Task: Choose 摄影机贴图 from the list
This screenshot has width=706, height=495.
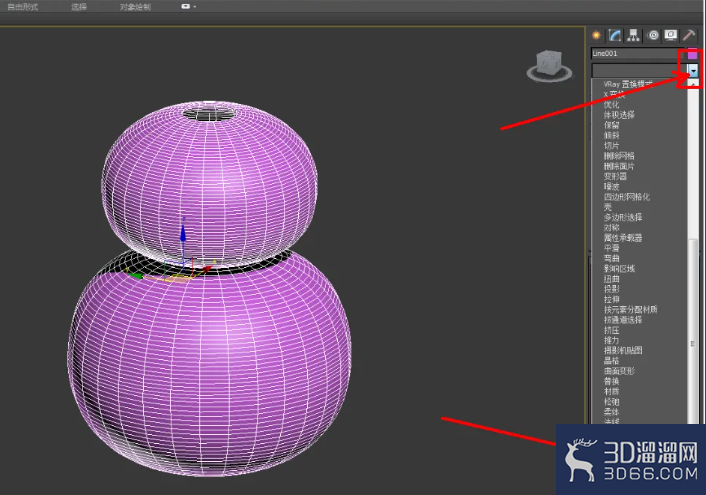Action: coord(623,350)
